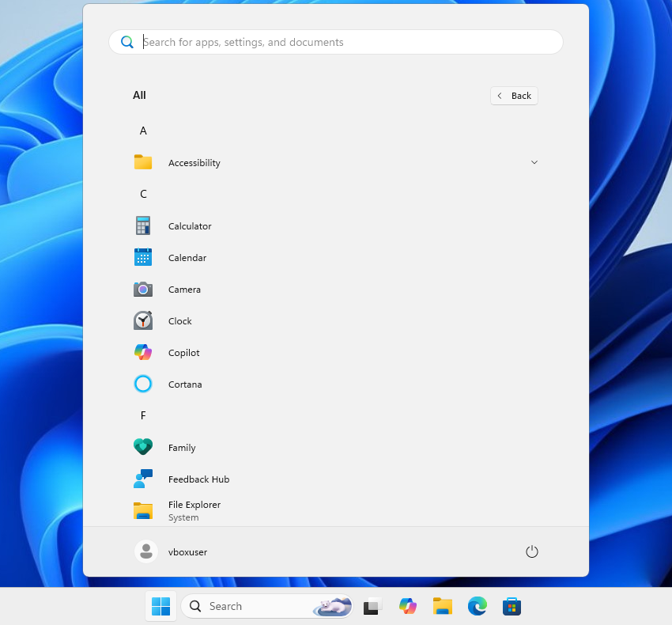
Task: Open the Calendar app icon
Action: [x=143, y=257]
